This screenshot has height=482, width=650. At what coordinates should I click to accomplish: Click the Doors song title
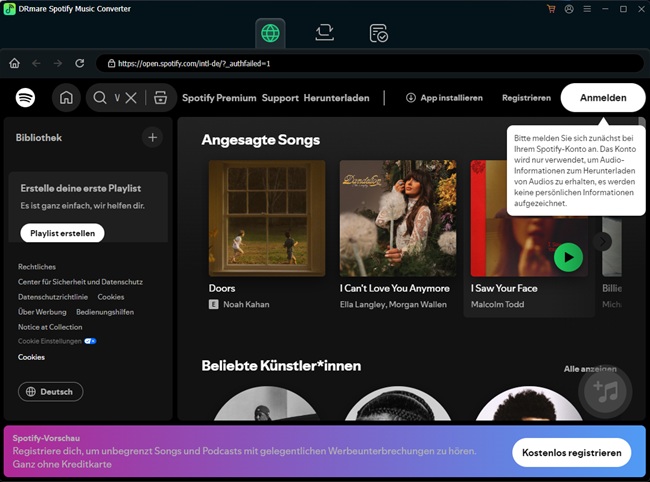coord(222,288)
